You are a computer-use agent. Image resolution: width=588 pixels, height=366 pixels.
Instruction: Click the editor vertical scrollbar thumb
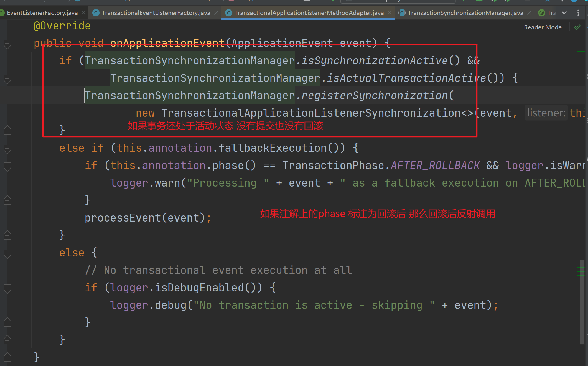pos(582,302)
